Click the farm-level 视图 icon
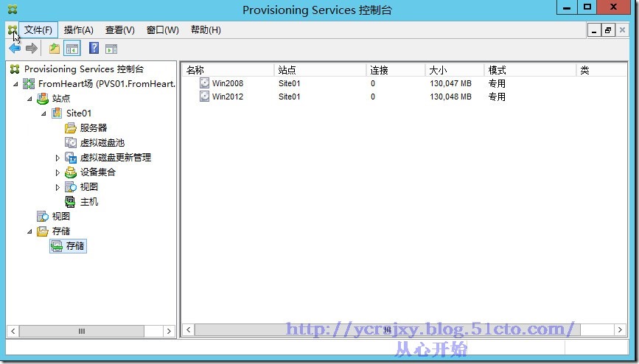639x364 pixels. (43, 216)
